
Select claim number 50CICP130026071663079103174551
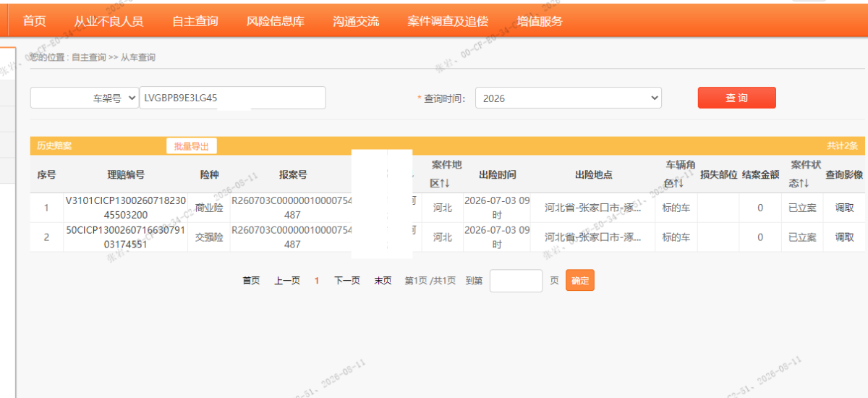126,237
